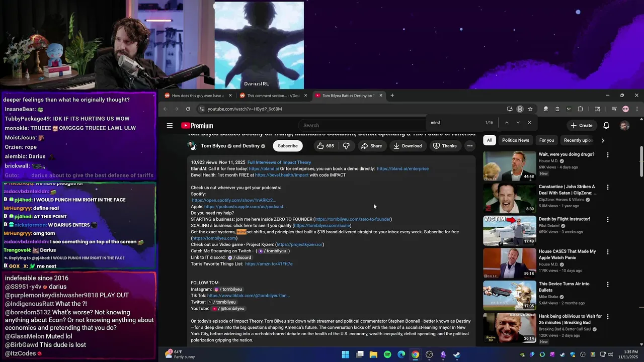
Task: Bookmark this page with star icon
Action: (x=530, y=109)
